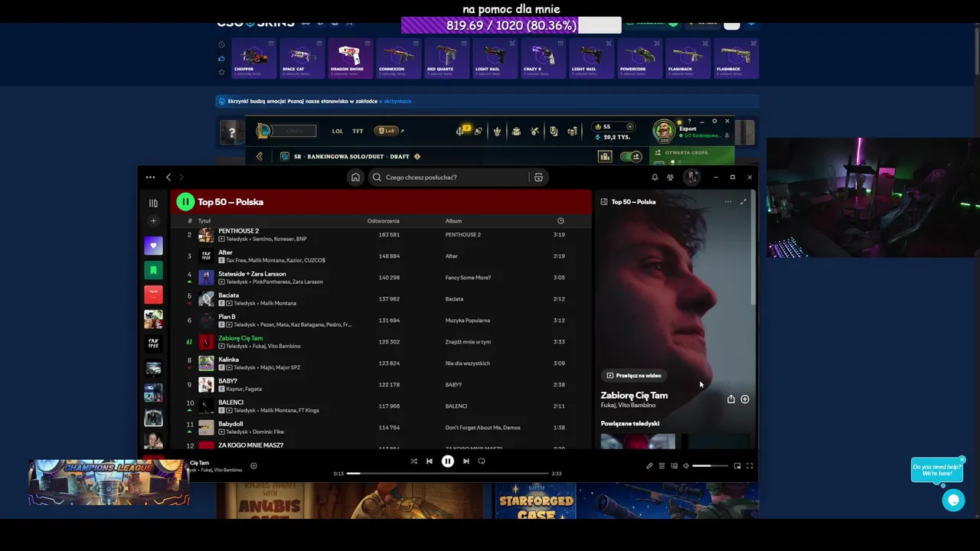Open the Tax Free tile in sidebar
The height and width of the screenshot is (551, 980).
point(153,344)
